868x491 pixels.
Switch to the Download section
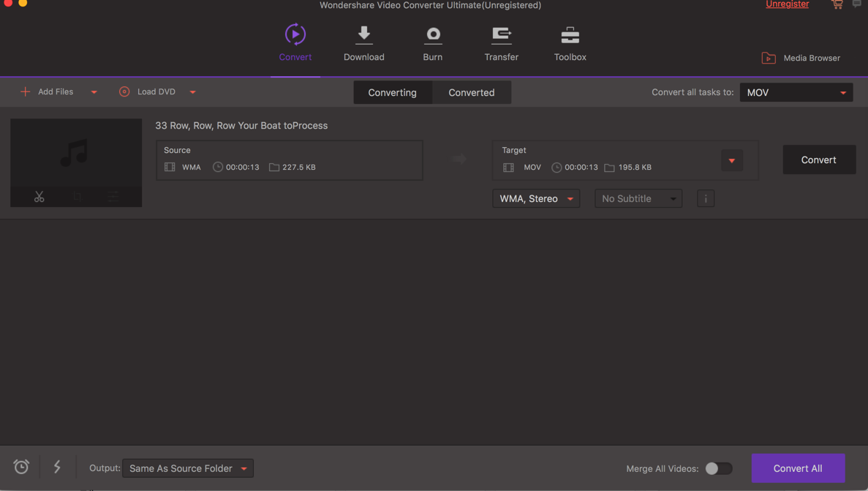pos(363,43)
